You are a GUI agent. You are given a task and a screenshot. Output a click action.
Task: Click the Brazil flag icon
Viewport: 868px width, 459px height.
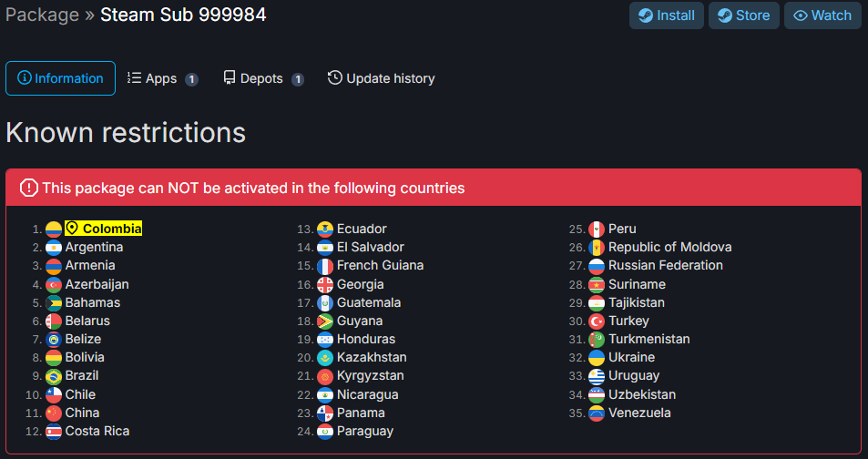(x=54, y=376)
